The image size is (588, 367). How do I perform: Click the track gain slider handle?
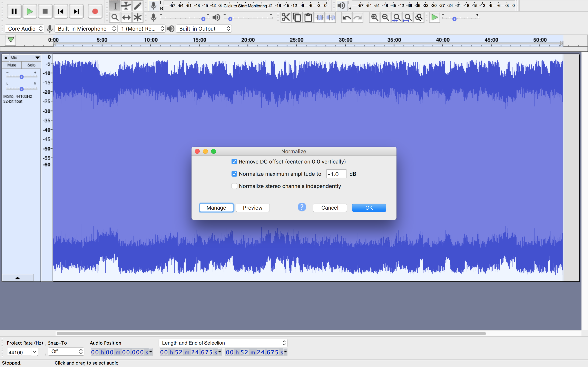point(21,77)
